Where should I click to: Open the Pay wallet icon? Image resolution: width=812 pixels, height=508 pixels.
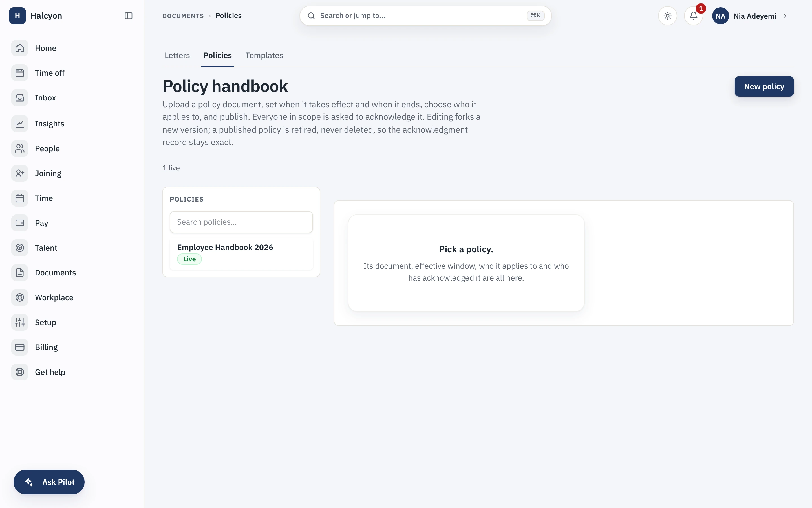[20, 223]
